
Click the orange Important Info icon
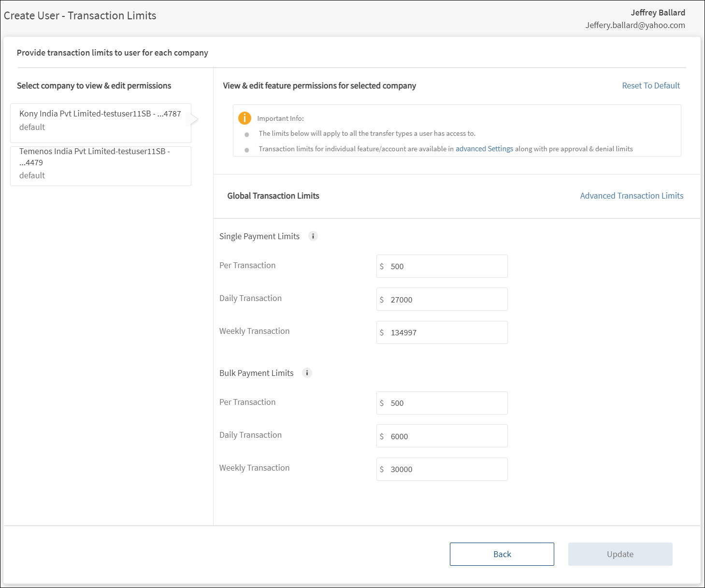245,118
